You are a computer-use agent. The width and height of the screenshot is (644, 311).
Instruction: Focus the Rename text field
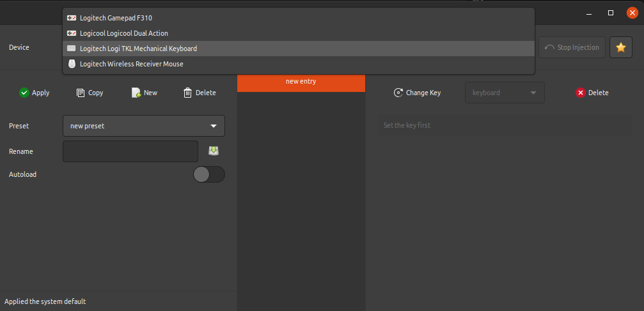tap(130, 151)
